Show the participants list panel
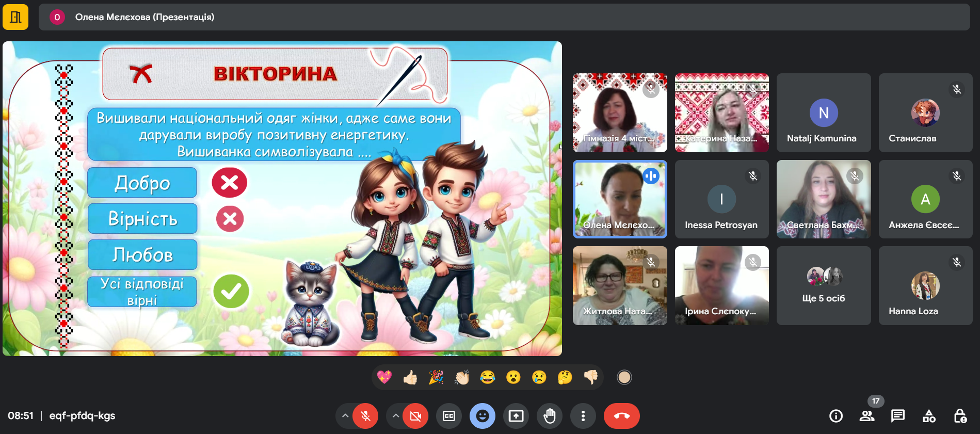The height and width of the screenshot is (434, 980). (867, 416)
